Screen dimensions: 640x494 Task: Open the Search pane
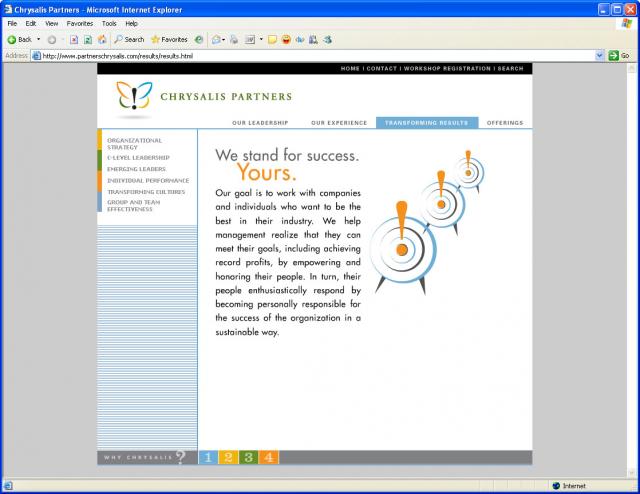(128, 39)
